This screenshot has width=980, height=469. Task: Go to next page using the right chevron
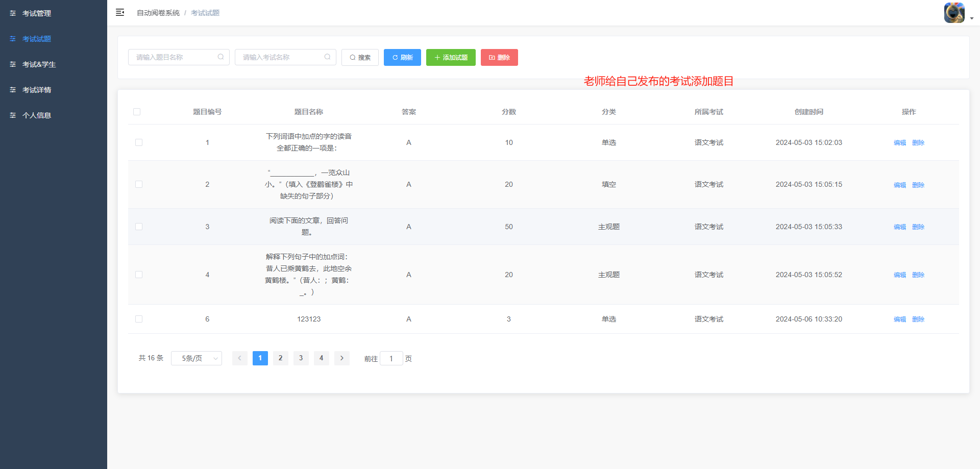coord(341,358)
